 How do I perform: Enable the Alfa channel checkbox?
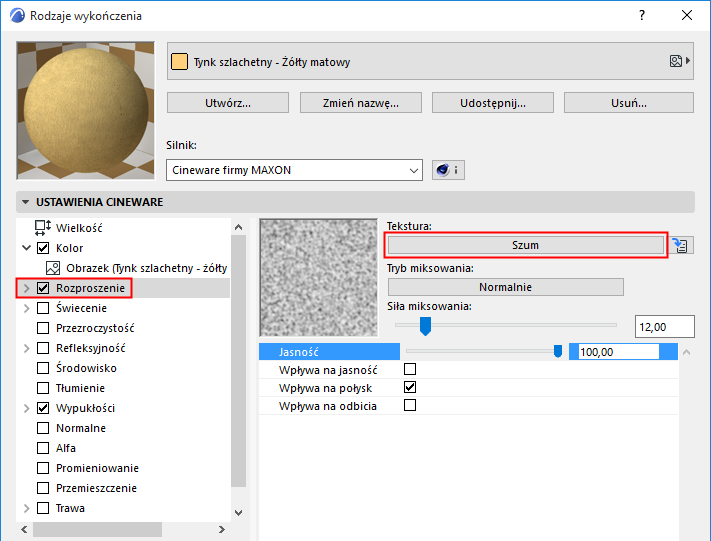[x=43, y=448]
